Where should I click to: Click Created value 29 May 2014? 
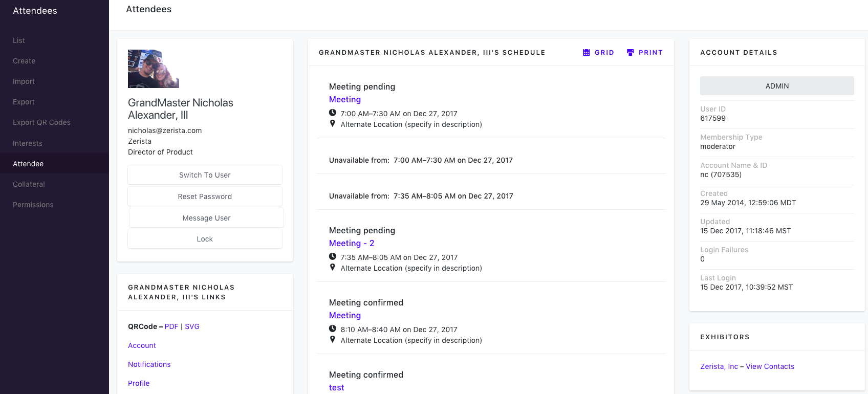(x=748, y=203)
